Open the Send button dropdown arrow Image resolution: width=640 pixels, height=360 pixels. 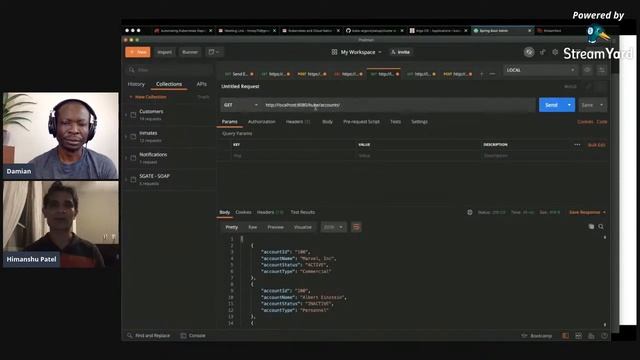coord(569,105)
